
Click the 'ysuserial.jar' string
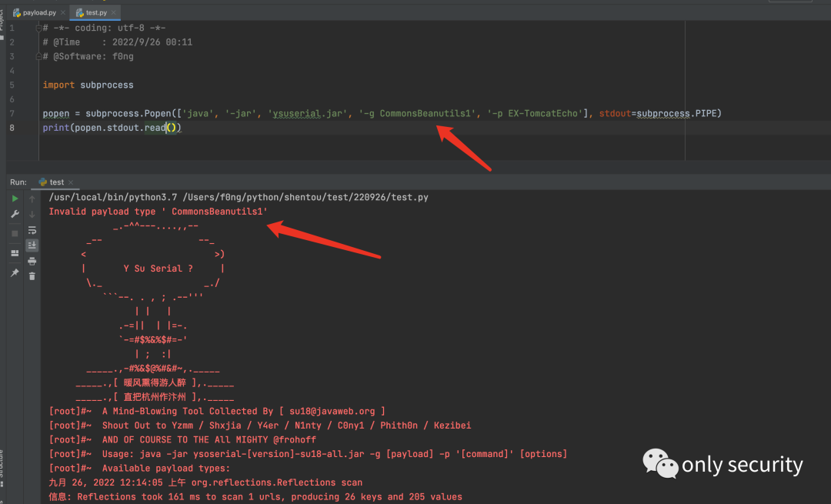click(x=307, y=113)
